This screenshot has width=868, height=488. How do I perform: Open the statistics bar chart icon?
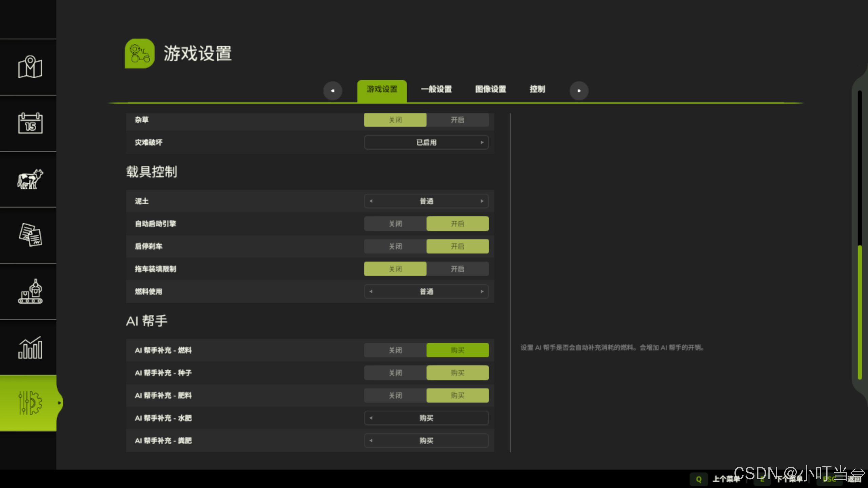30,347
